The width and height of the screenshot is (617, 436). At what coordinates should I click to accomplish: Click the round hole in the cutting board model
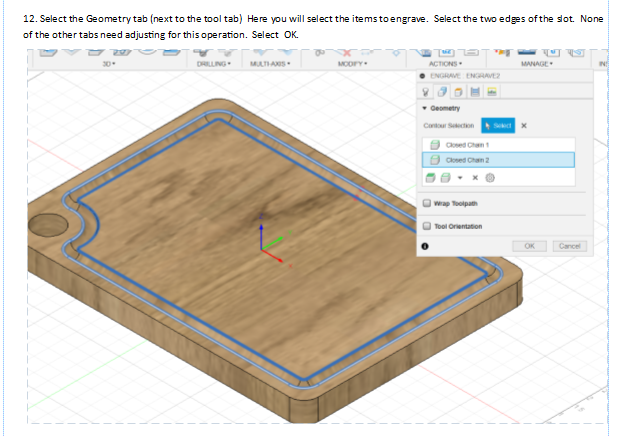tap(48, 225)
